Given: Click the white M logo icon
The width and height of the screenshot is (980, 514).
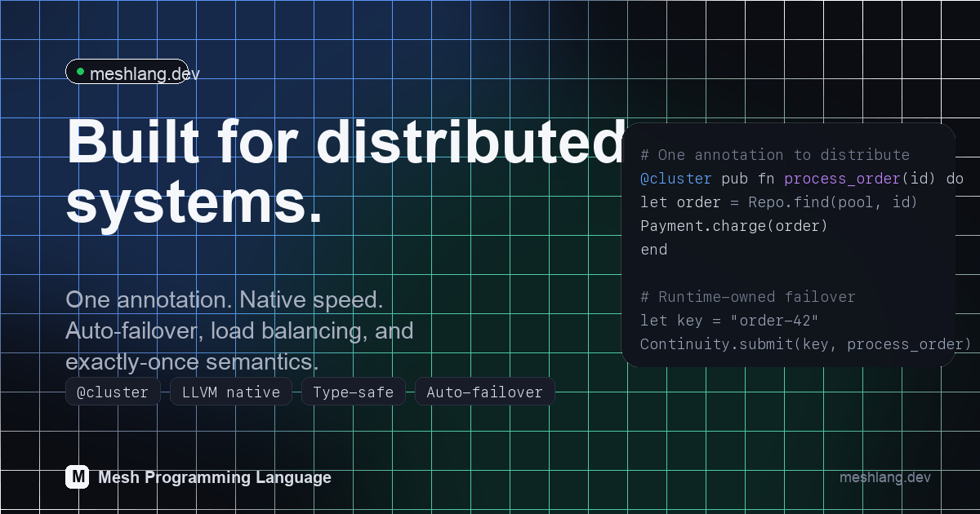Looking at the screenshot, I should tap(77, 477).
